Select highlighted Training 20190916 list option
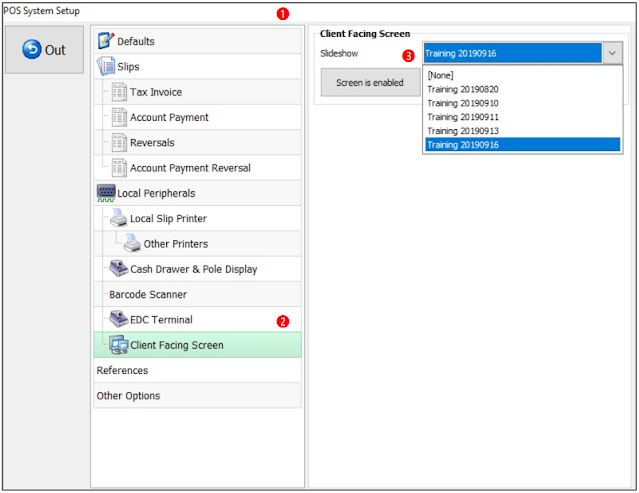 point(522,145)
